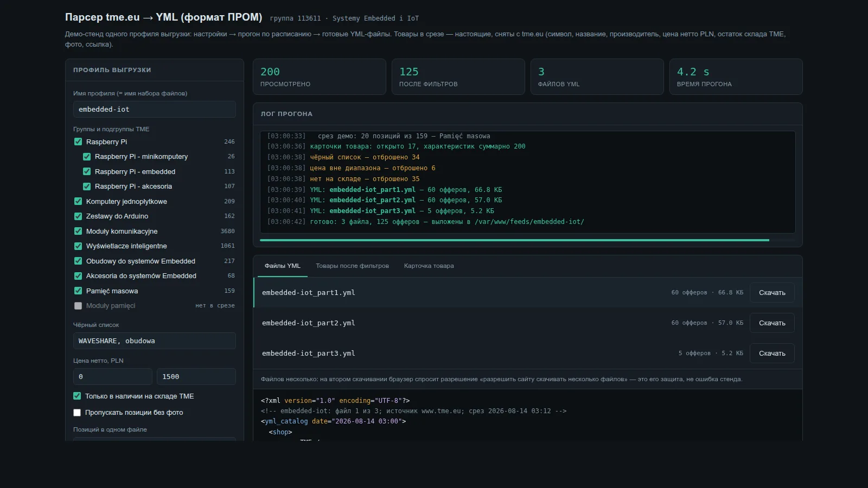
Task: Click maximum price field showing 1500
Action: [196, 377]
